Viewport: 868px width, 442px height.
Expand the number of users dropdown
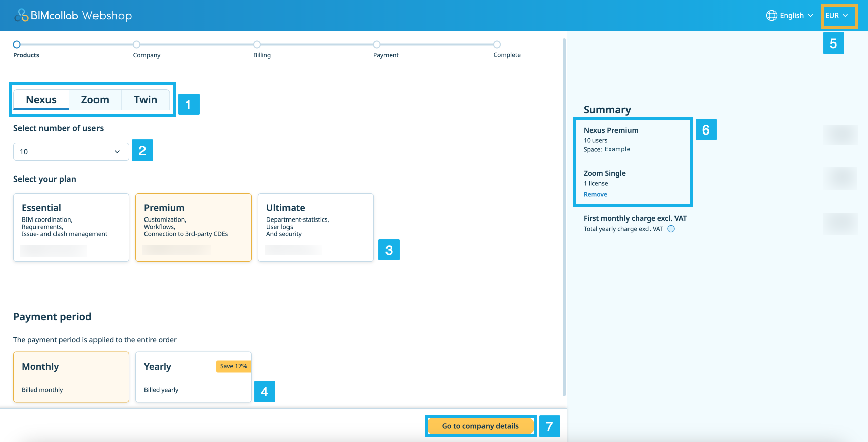71,152
